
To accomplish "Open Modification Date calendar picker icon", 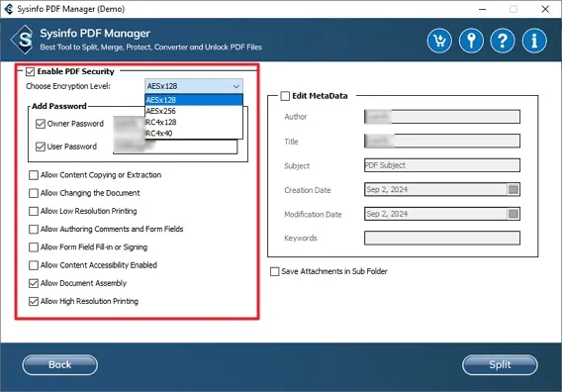I will [514, 214].
